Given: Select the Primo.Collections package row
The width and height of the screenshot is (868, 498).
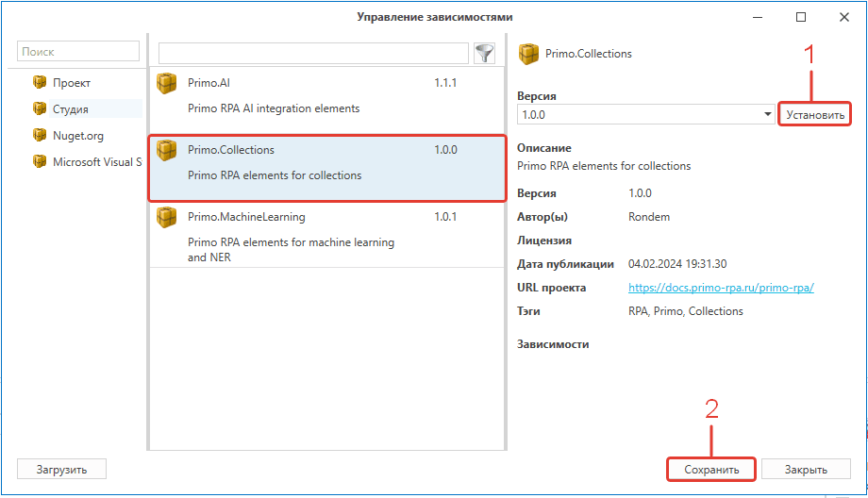Looking at the screenshot, I should click(327, 168).
